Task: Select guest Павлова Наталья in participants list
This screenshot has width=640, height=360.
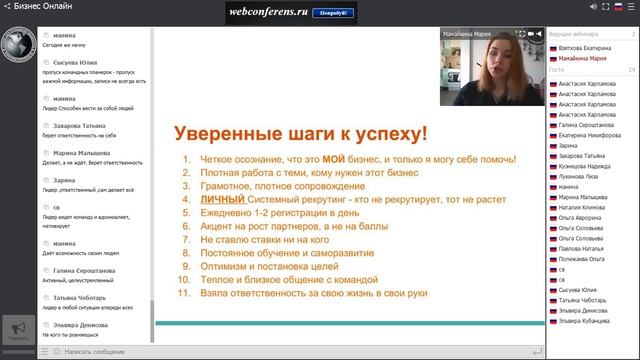Action: tap(581, 249)
